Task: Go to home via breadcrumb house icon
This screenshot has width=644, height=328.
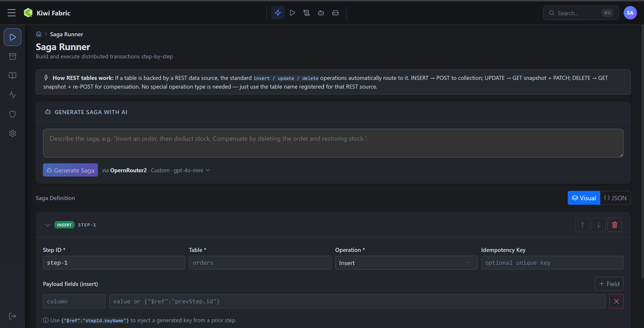Action: [x=39, y=34]
